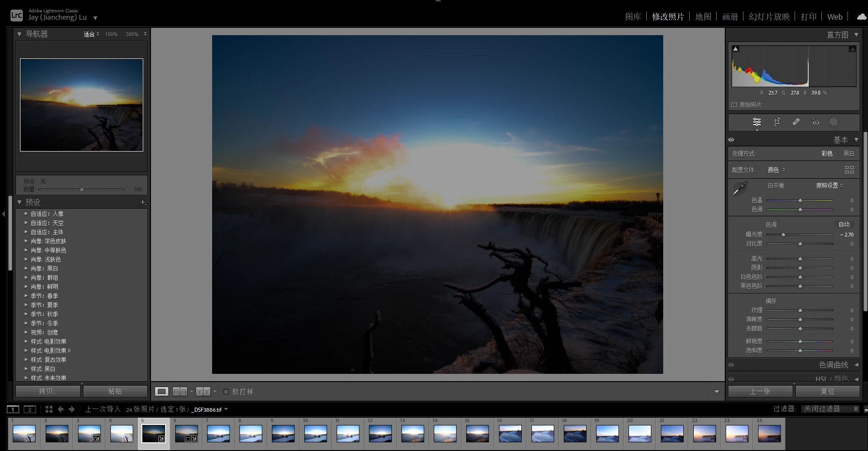868x451 pixels.
Task: Open Grid view from the filmstrip bar
Action: pyautogui.click(x=49, y=409)
